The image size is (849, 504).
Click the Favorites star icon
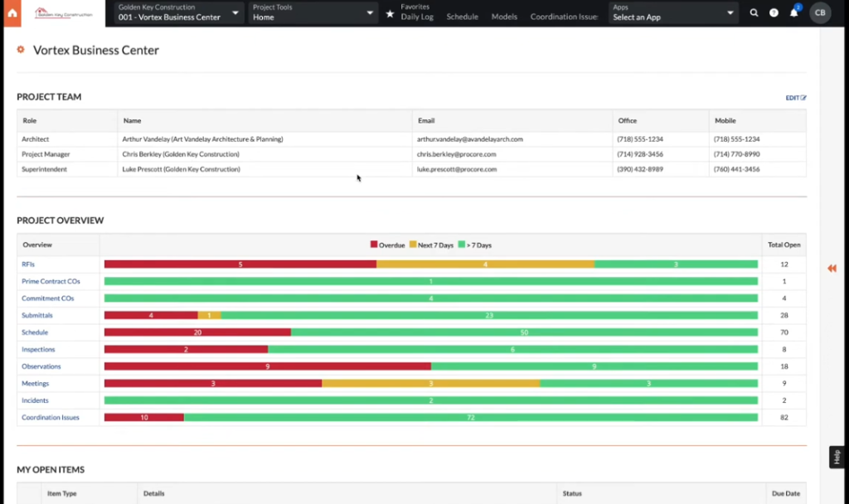tap(390, 13)
